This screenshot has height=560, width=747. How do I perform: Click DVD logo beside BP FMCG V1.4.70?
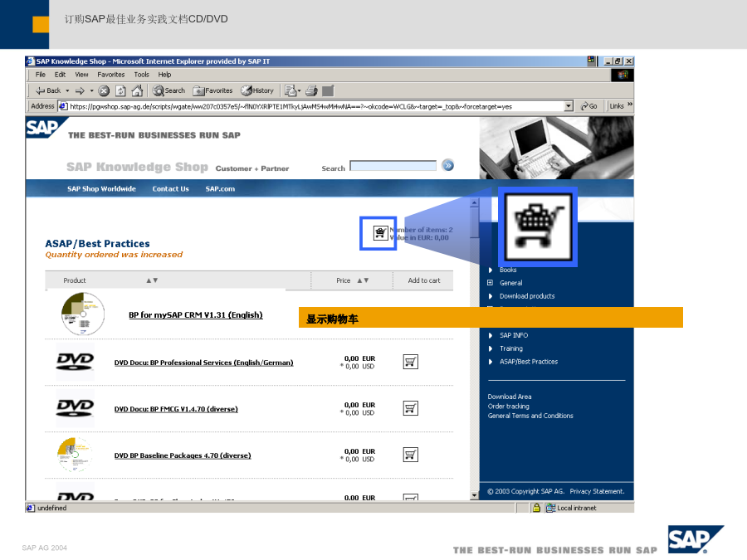pyautogui.click(x=75, y=408)
